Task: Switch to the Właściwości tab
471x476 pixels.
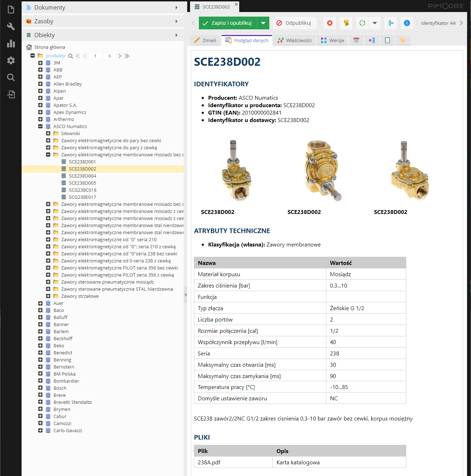Action: point(295,40)
